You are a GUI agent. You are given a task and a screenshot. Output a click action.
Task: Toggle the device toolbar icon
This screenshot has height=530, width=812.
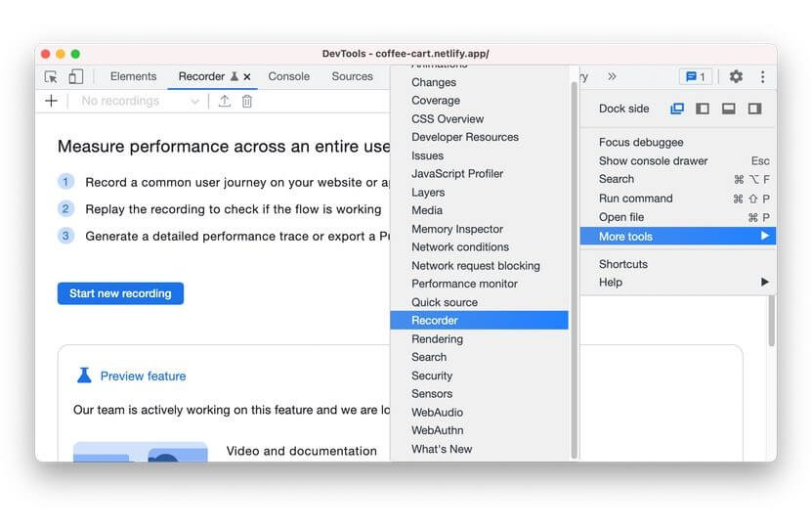(75, 76)
